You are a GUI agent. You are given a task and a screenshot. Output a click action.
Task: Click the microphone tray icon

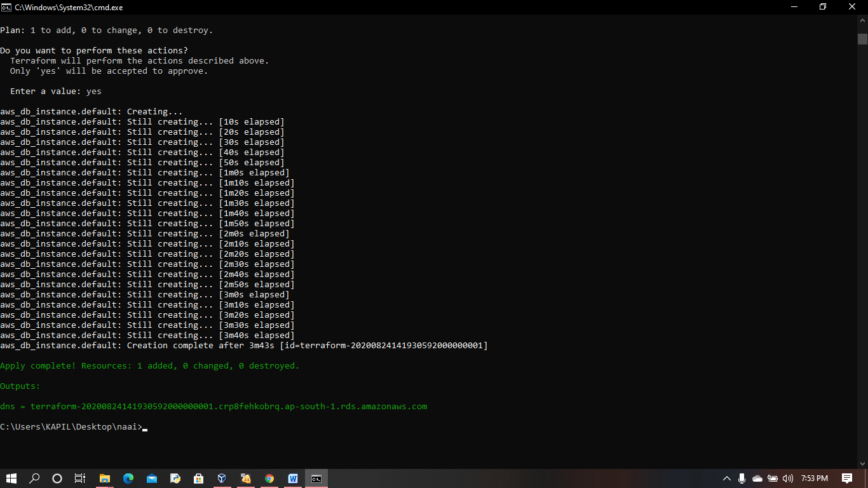[742, 478]
